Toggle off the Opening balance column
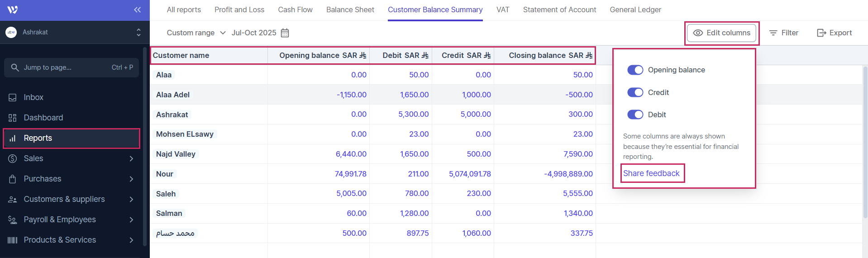This screenshot has height=258, width=868. [635, 70]
